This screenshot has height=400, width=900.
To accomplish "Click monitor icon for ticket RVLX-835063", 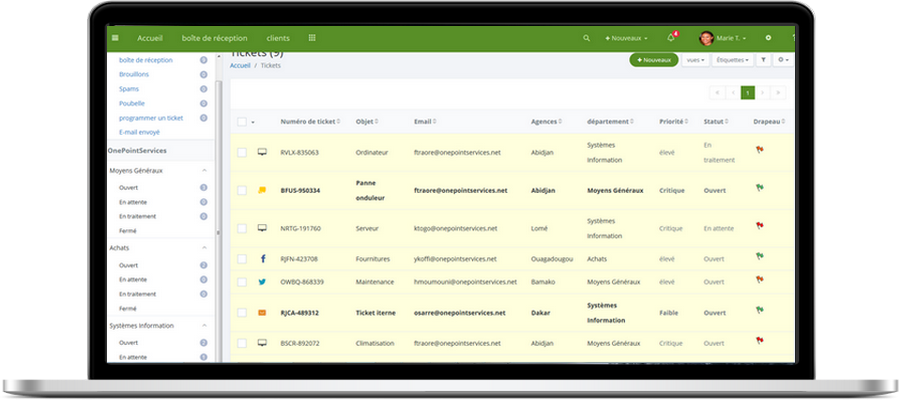I will tap(262, 152).
